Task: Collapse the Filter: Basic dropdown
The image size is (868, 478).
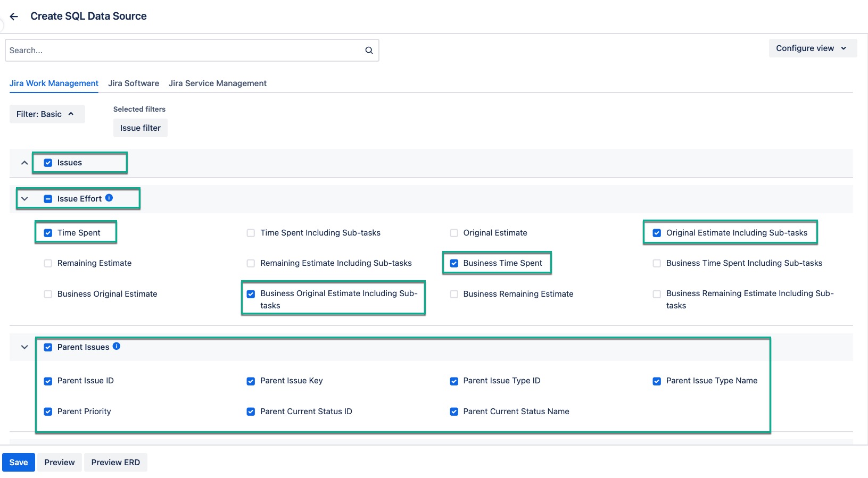Action: (x=47, y=114)
